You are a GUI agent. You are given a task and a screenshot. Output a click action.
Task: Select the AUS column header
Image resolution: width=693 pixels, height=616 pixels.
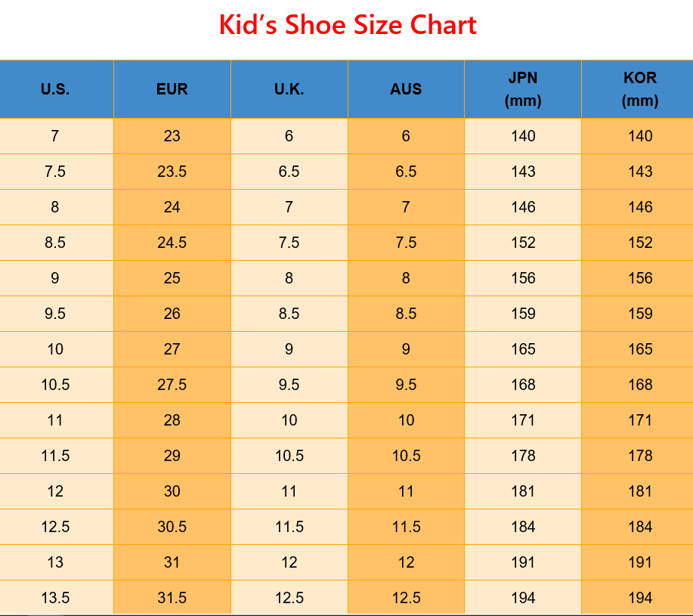pos(406,89)
